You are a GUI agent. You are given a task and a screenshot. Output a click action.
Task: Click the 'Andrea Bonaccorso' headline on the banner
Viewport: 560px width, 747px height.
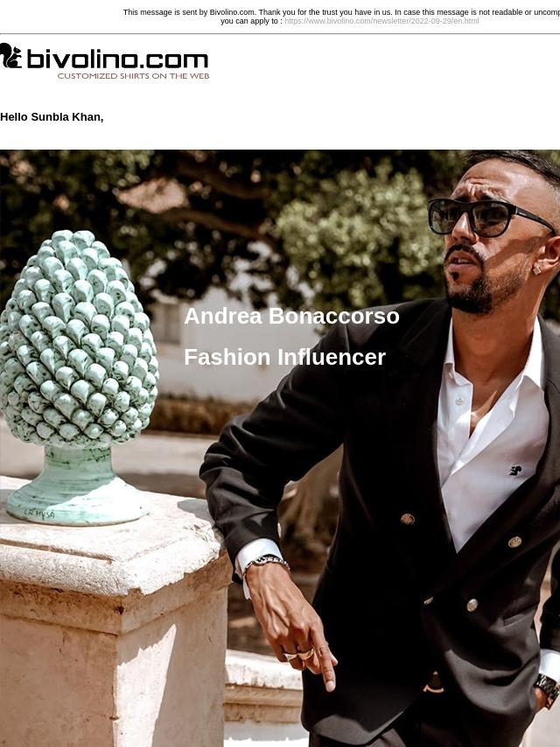(291, 316)
